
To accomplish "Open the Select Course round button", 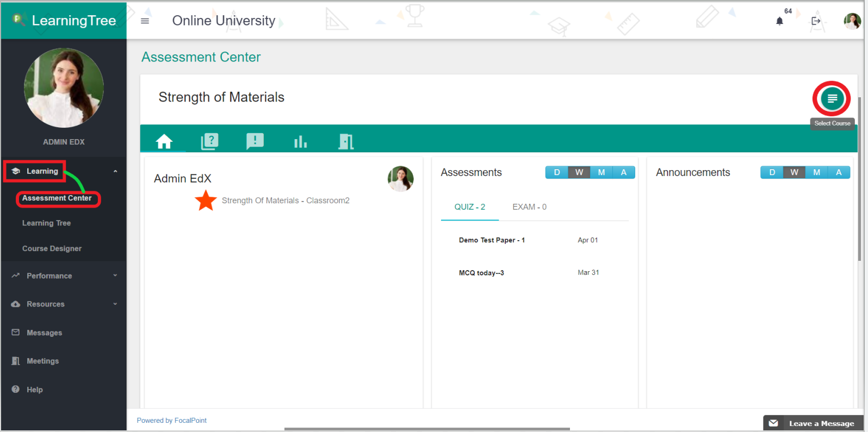I will point(832,99).
